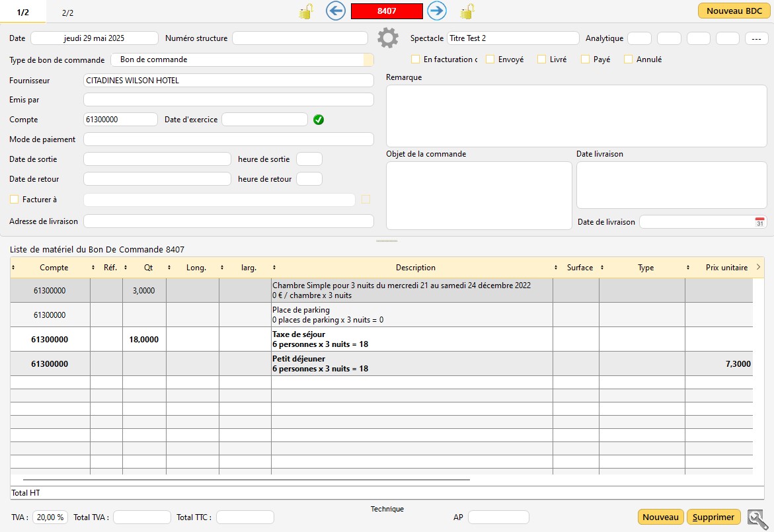The width and height of the screenshot is (774, 532).
Task: Select the 1/2 tab
Action: pos(23,13)
